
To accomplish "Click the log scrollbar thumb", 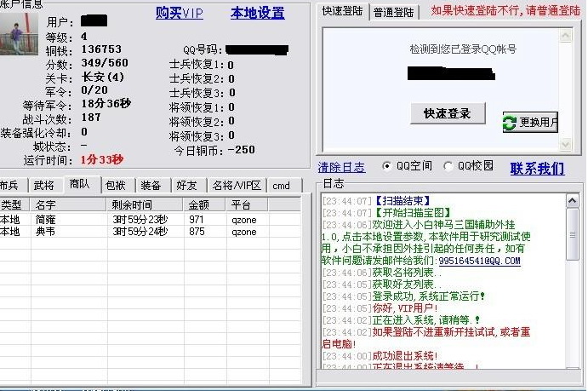I will coord(572,234).
